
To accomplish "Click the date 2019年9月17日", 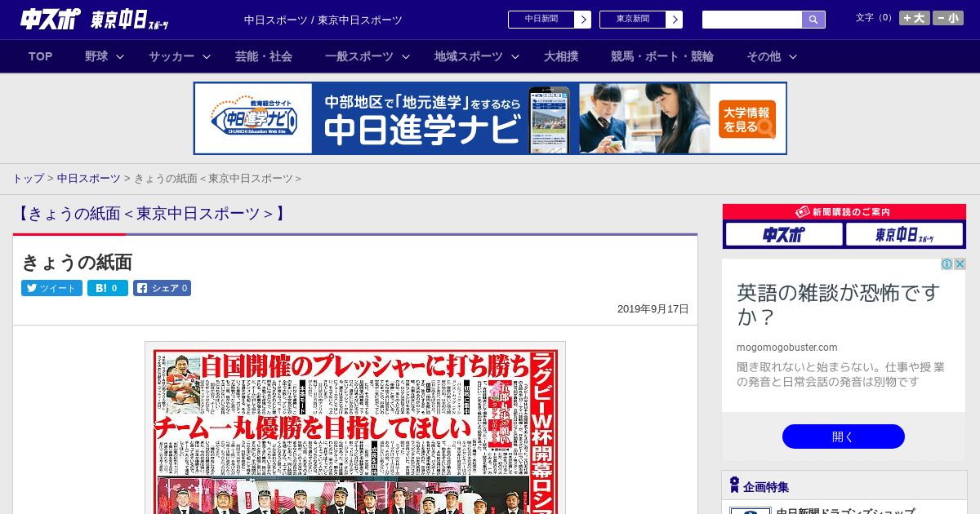I will (x=653, y=309).
